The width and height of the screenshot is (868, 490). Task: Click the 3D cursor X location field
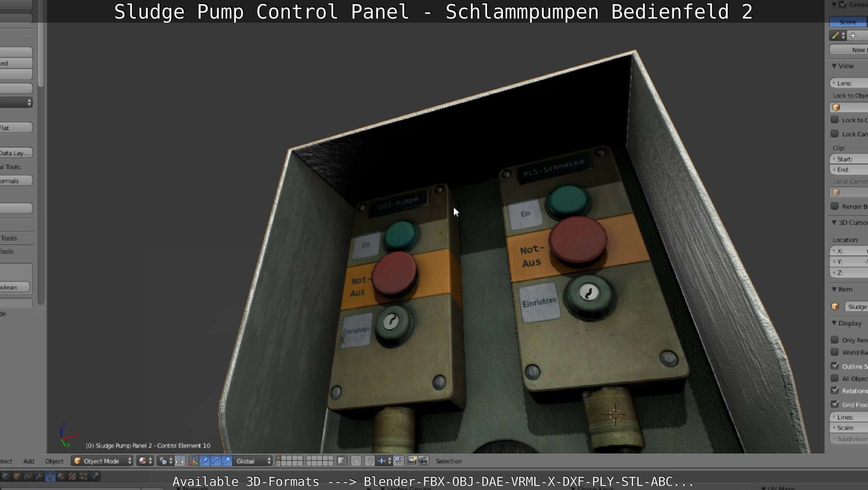click(x=848, y=251)
